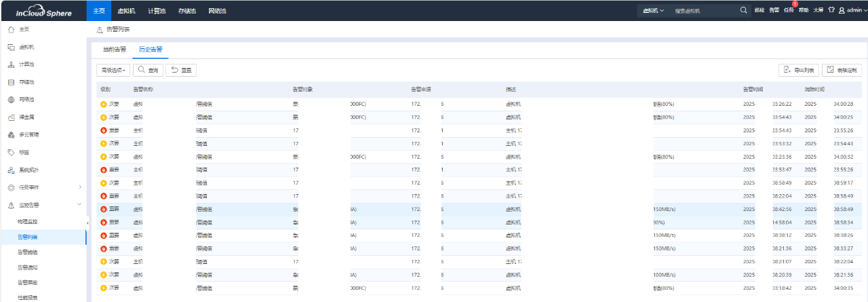The image size is (868, 302).
Task: Expand 任务事件 in the sidebar
Action: (x=79, y=187)
